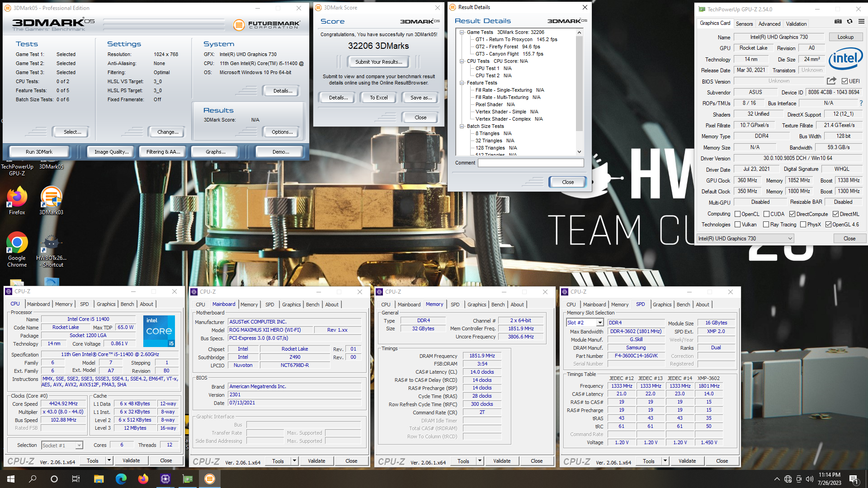
Task: Open the Socket #1 selection dropdown
Action: (x=62, y=446)
